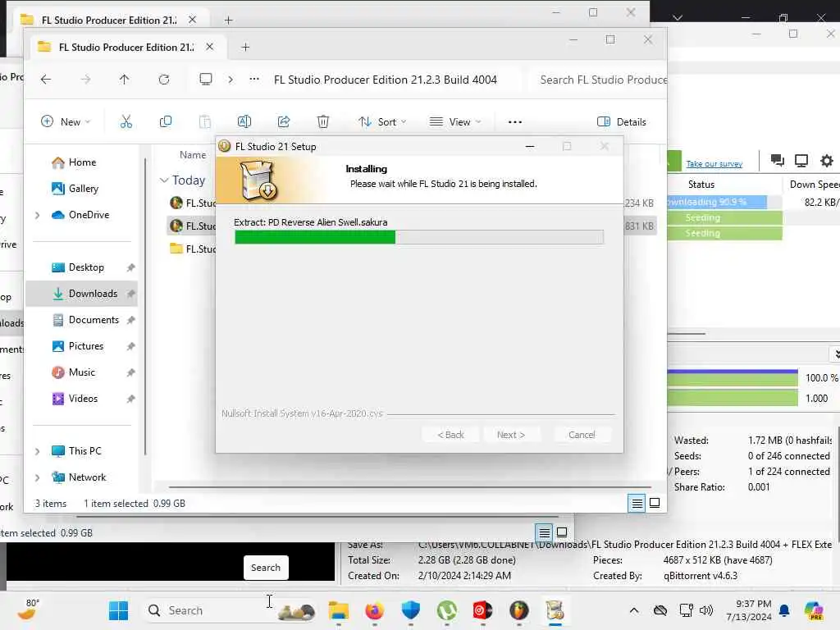Click Cancel in FL Studio Setup

[582, 435]
